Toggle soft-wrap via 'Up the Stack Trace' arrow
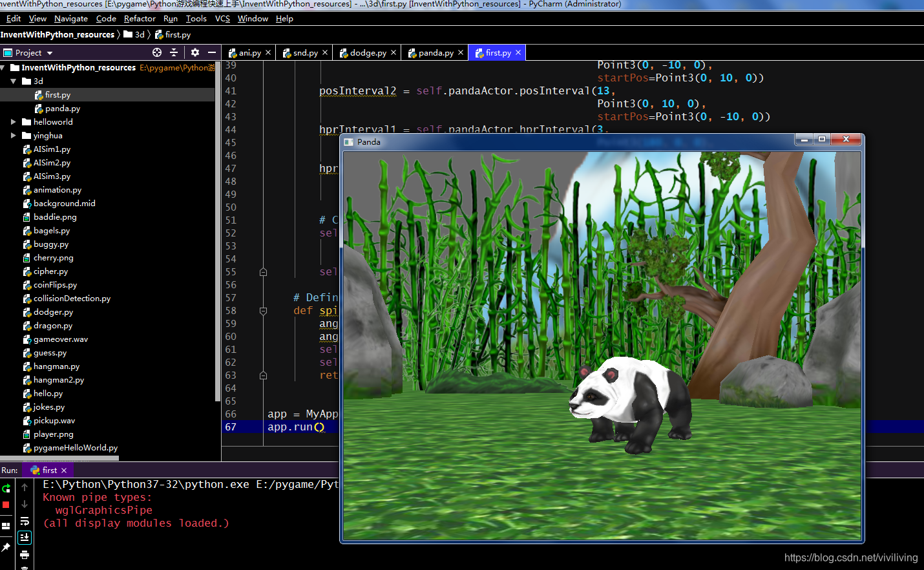 (x=25, y=487)
